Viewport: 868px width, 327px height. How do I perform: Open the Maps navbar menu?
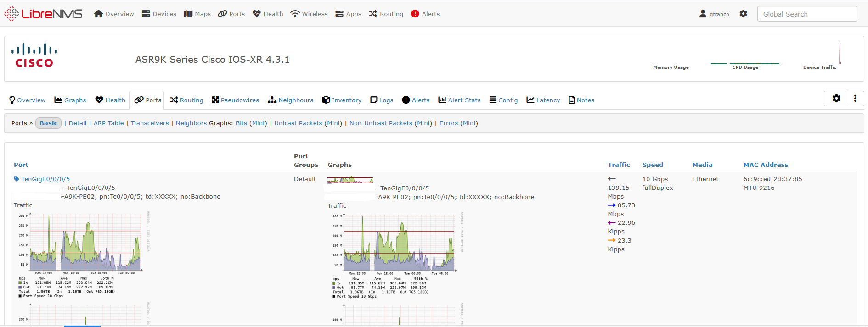[197, 14]
